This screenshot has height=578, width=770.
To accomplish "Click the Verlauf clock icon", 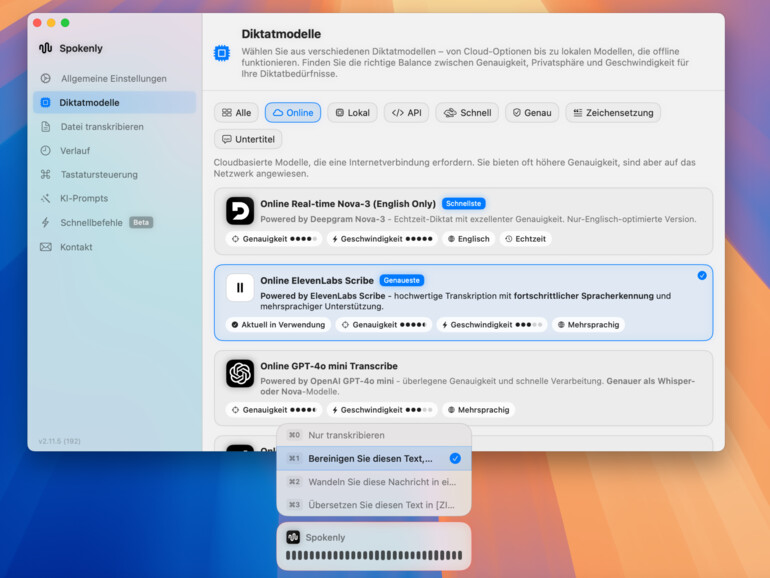I will point(46,151).
